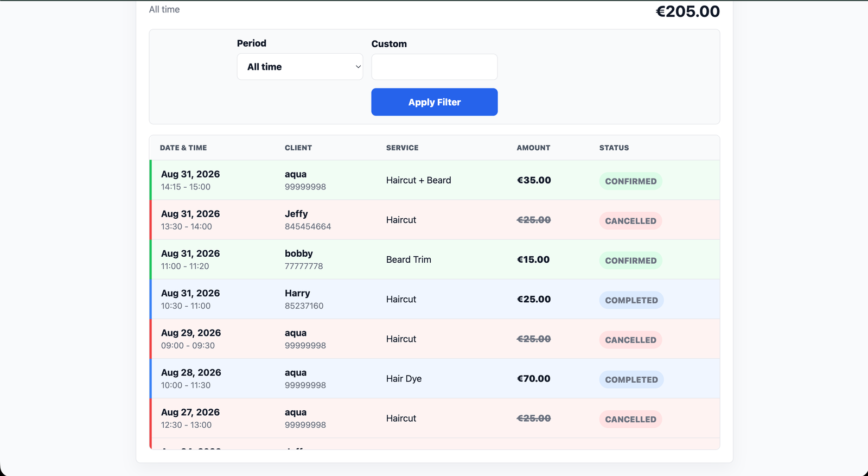Click client name Harry
This screenshot has height=476, width=868.
point(297,293)
